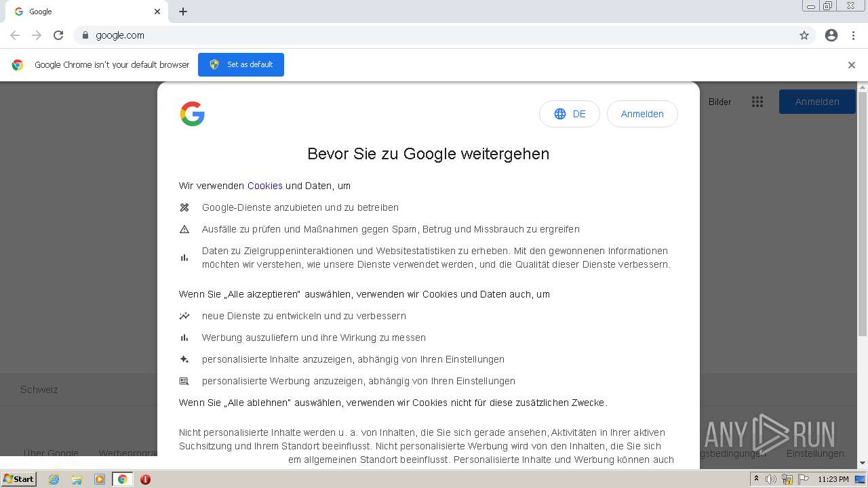Click the Anmelden button in the consent dialog
Screen dimensions: 868x488
point(642,114)
